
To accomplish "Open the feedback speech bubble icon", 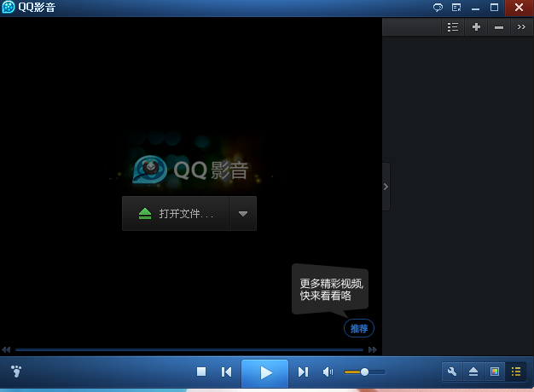I will point(438,8).
